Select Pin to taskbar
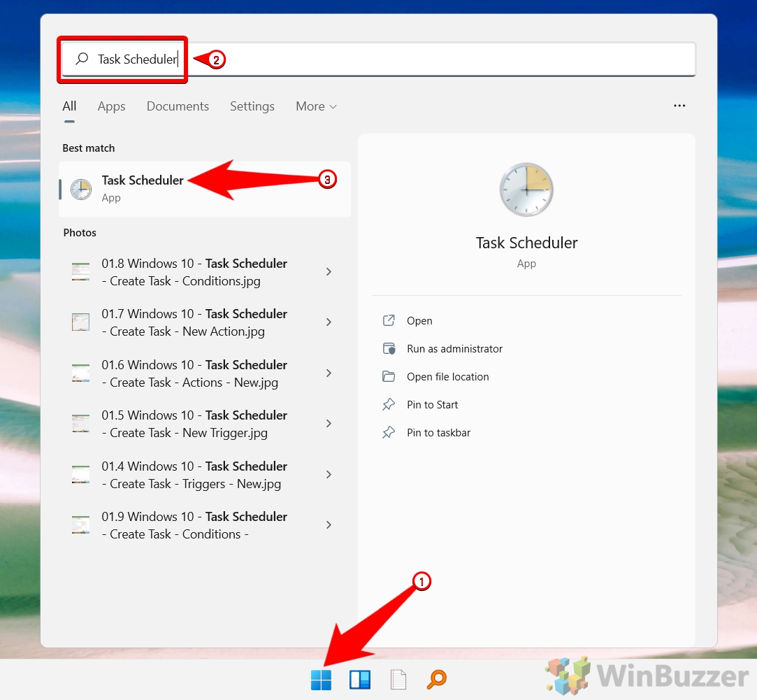 (x=439, y=433)
